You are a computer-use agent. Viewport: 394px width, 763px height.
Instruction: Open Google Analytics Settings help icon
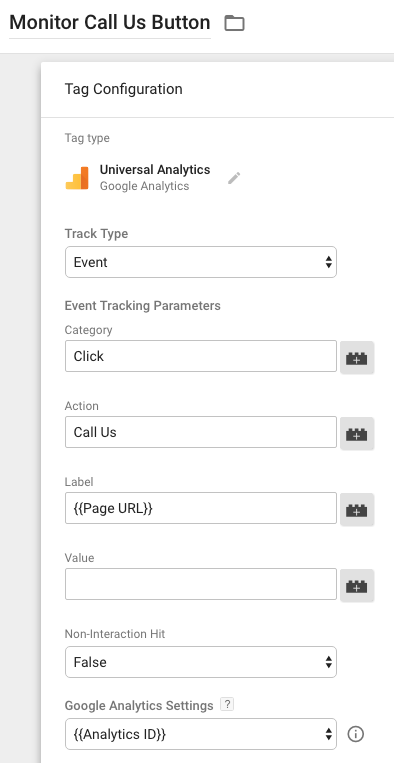click(227, 704)
